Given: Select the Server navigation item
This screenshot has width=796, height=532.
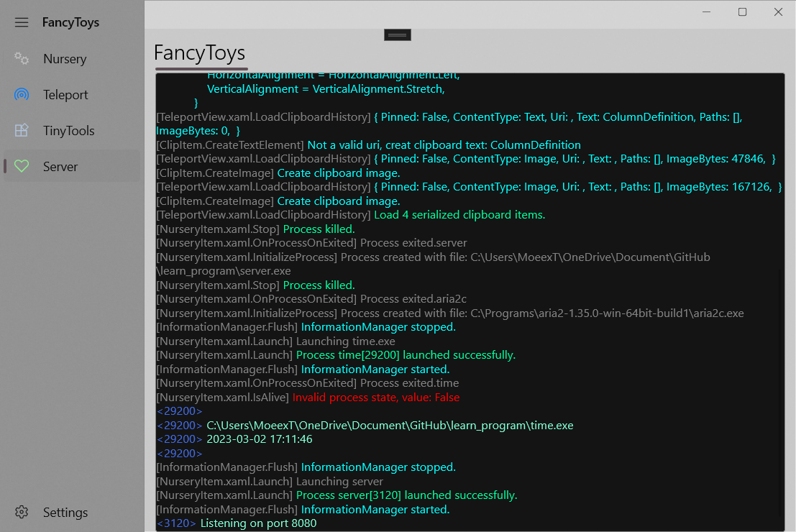Looking at the screenshot, I should click(60, 167).
